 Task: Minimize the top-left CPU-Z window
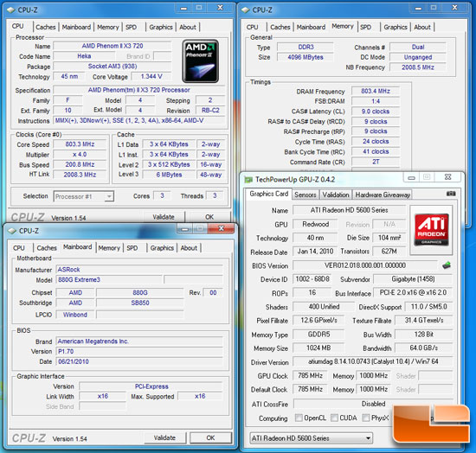pos(183,8)
